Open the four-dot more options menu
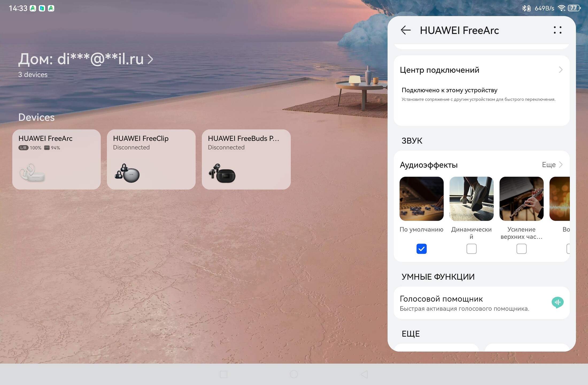The width and height of the screenshot is (588, 385). (557, 30)
